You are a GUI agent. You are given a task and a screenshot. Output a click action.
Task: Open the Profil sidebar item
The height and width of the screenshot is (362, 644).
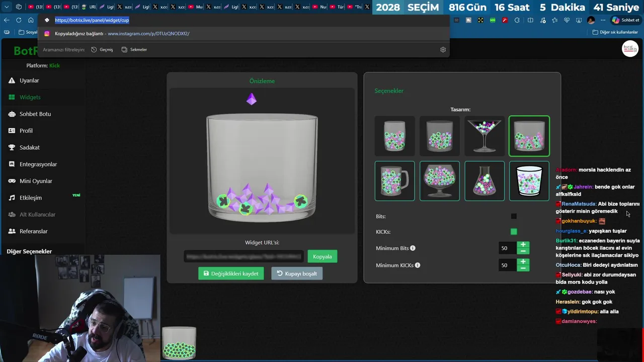pyautogui.click(x=26, y=131)
